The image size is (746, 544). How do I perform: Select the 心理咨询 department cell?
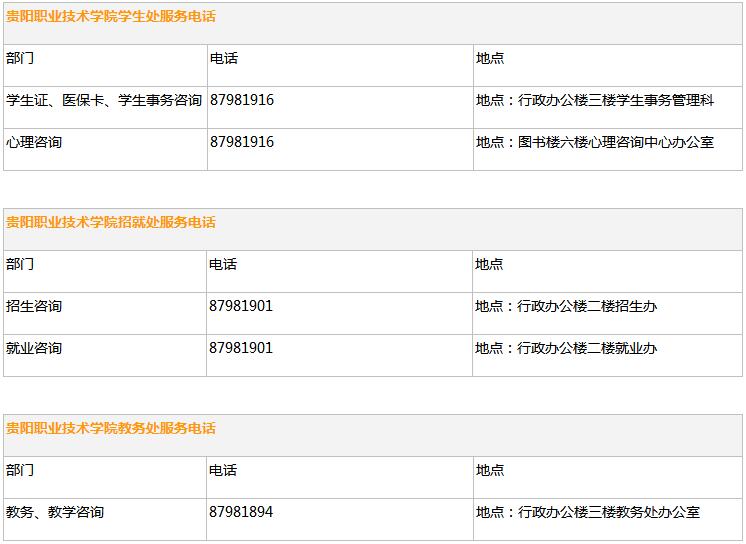tap(34, 143)
